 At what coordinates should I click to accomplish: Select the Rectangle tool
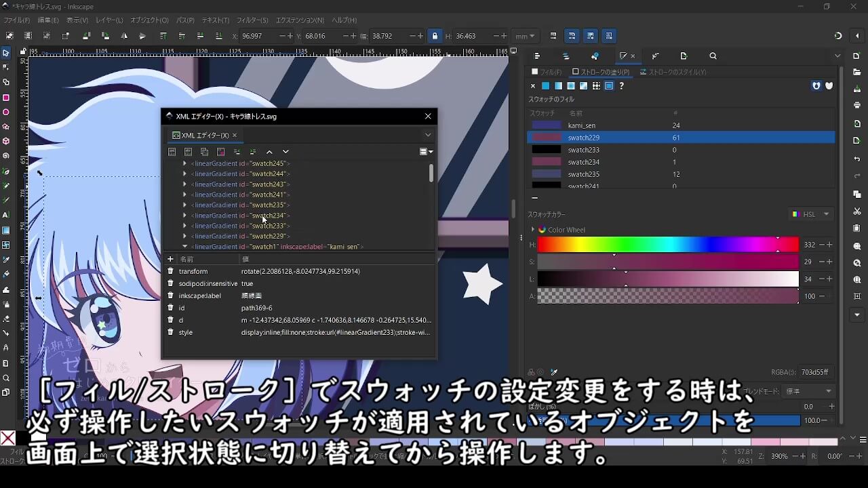point(6,98)
